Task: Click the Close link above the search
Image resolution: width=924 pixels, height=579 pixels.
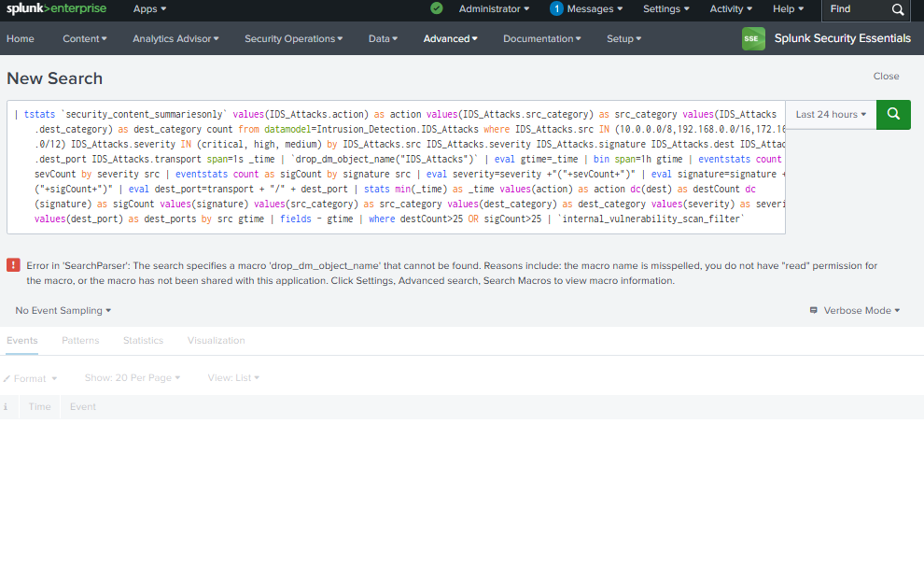Action: [x=885, y=76]
